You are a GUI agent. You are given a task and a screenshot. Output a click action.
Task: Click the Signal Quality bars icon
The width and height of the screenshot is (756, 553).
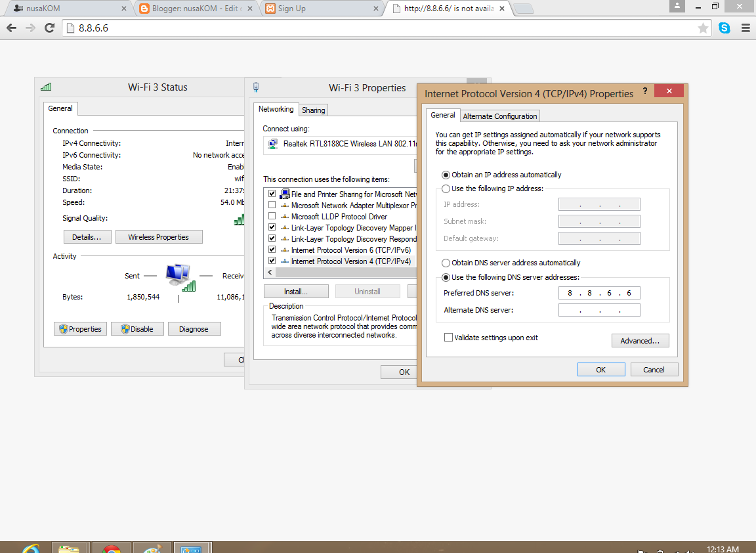point(239,220)
